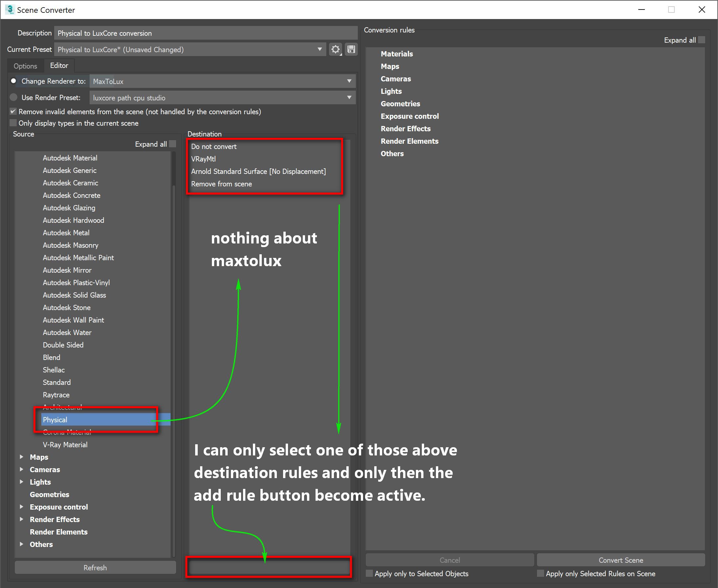Save the current preset with the floppy-disk icon

(351, 50)
